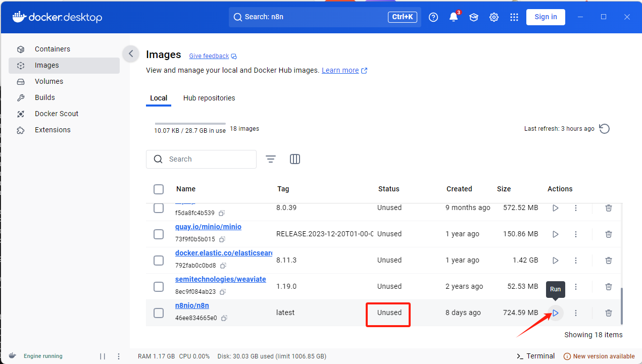
Task: Open the docker.elastic.co/elasticsearch image link
Action: (224, 253)
